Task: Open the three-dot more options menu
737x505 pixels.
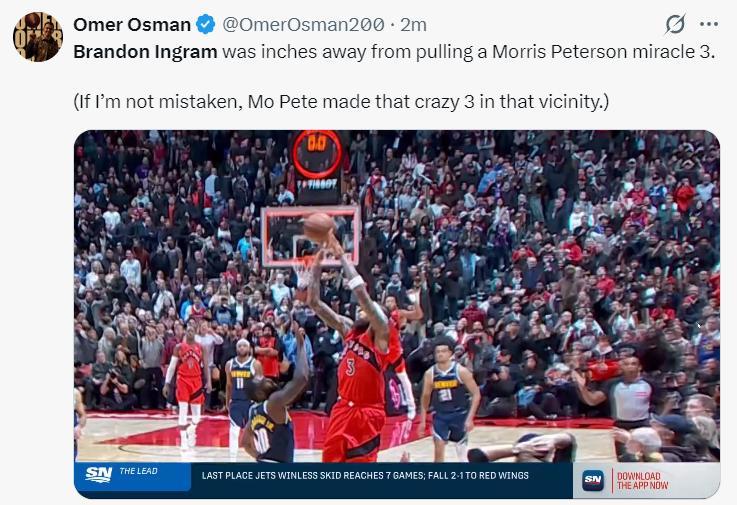Action: point(709,24)
